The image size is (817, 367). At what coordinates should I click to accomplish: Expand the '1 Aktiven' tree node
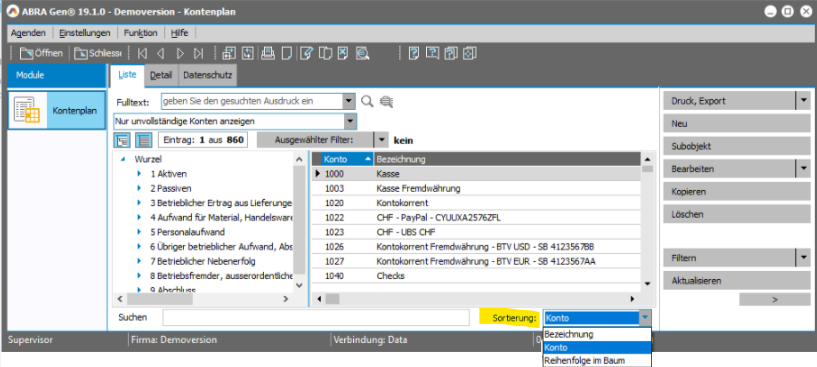(x=139, y=174)
